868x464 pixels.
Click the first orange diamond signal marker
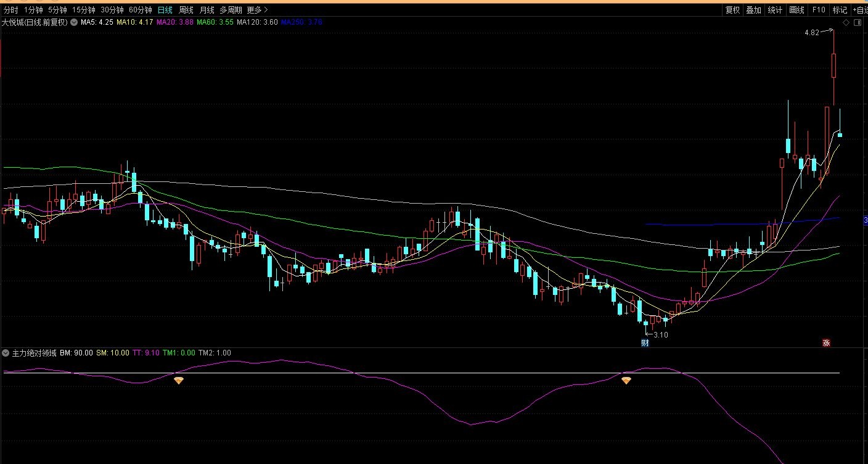coord(179,381)
